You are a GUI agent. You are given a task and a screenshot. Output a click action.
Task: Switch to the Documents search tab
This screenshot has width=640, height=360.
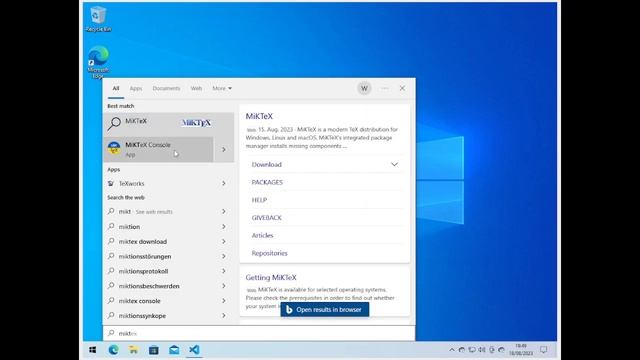pyautogui.click(x=166, y=88)
